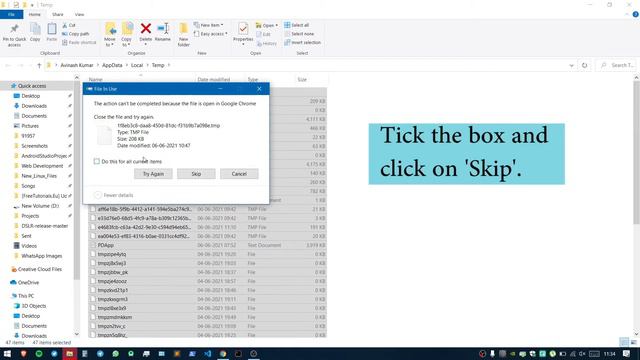The image size is (640, 360).
Task: Click the Up one level arrow
Action: click(x=39, y=65)
